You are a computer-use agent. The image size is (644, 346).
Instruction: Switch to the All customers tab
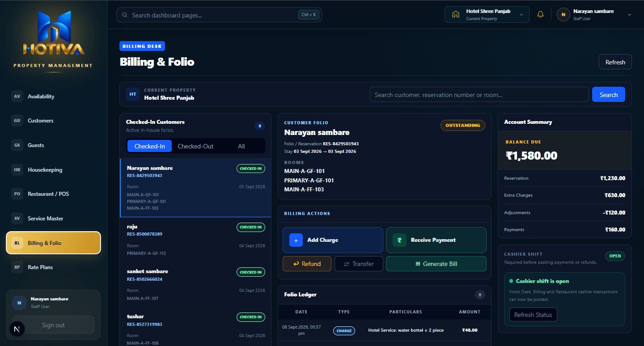pos(241,146)
